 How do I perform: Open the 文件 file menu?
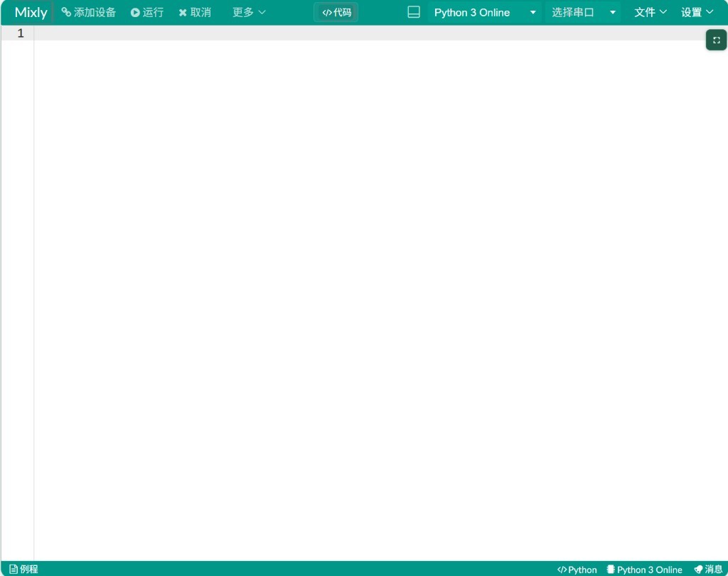coord(650,13)
